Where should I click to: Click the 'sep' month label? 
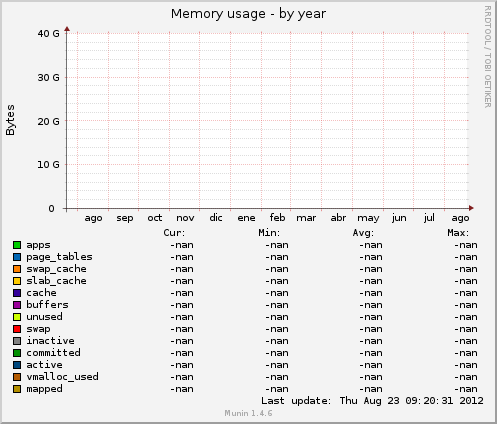[125, 219]
